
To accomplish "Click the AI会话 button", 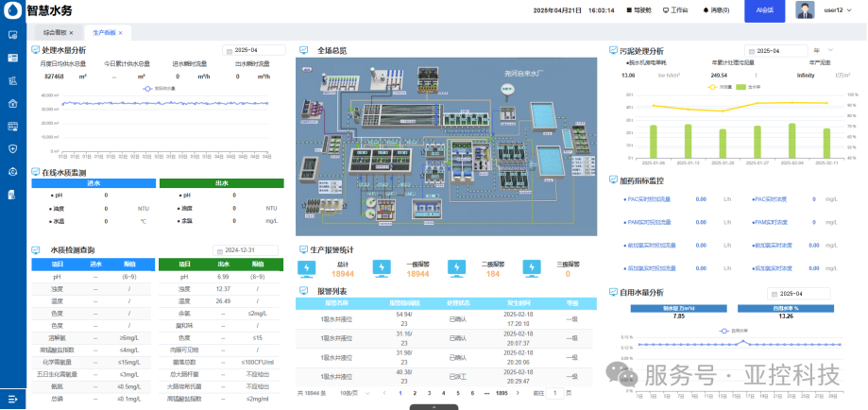I will click(764, 10).
